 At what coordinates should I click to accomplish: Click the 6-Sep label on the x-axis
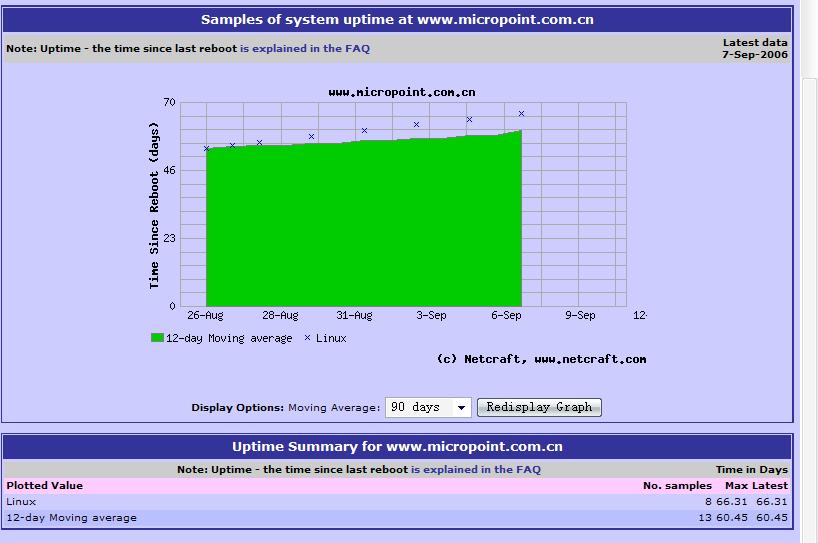coord(506,315)
